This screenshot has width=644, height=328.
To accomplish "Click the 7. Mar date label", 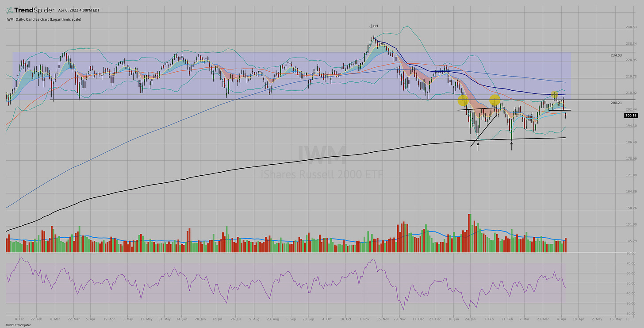I will point(524,318).
